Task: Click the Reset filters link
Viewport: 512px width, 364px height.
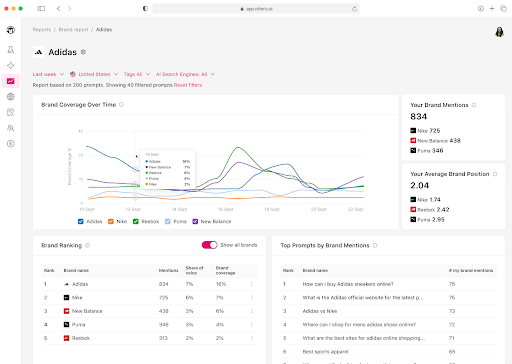Action: pos(188,85)
